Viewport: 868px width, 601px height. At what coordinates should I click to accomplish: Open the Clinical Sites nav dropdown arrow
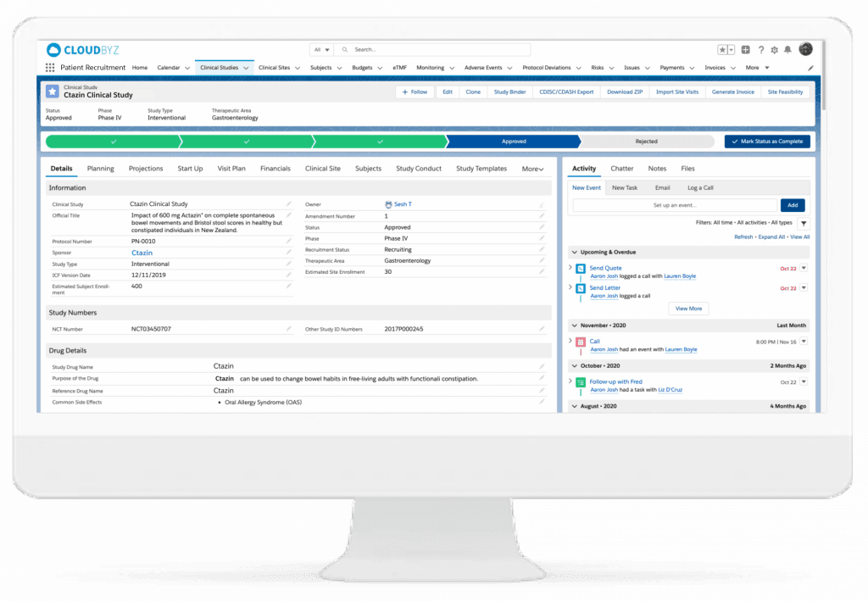pos(297,68)
